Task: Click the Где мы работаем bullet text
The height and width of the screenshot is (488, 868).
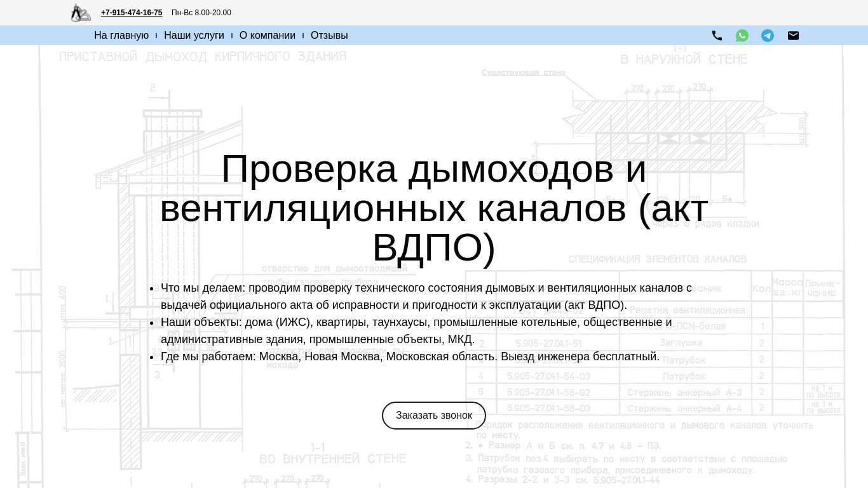Action: 410,356
